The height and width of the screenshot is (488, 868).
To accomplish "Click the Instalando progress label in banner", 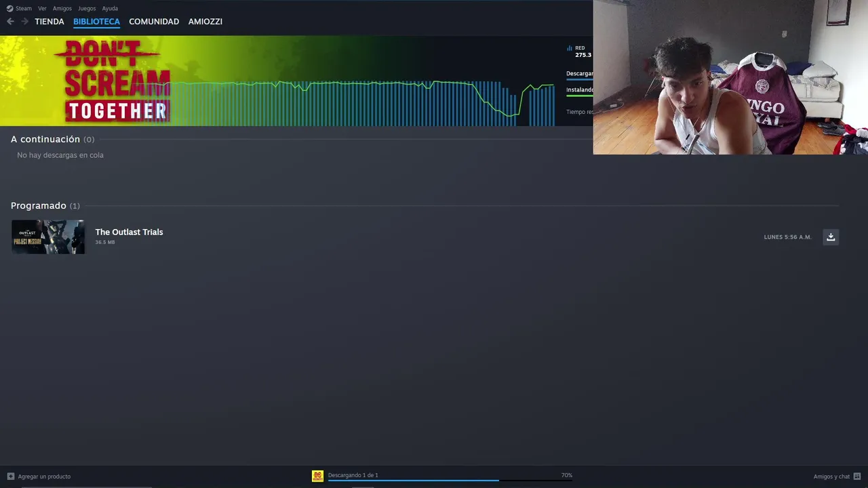I will (x=580, y=89).
